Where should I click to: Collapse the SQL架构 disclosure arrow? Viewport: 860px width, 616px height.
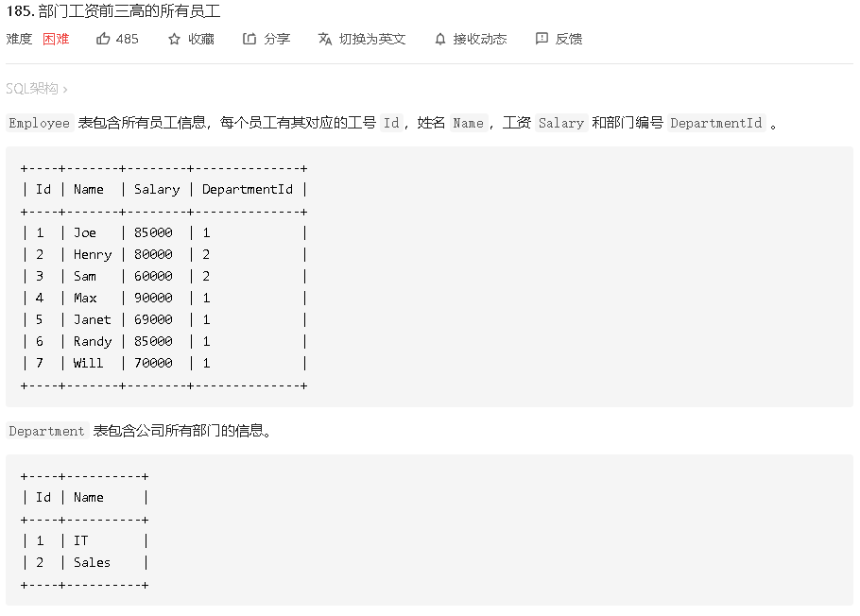click(64, 89)
